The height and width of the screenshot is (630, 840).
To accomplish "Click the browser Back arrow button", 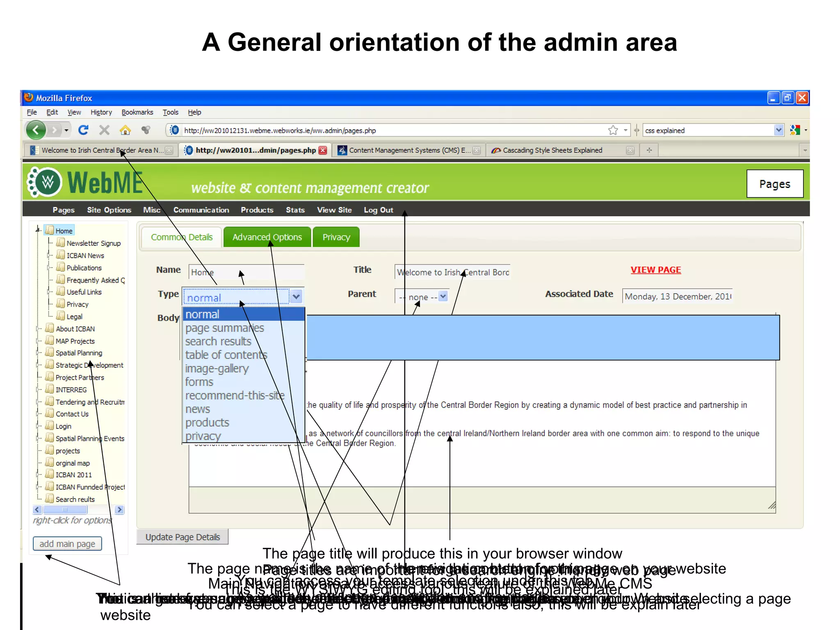I will click(x=36, y=131).
